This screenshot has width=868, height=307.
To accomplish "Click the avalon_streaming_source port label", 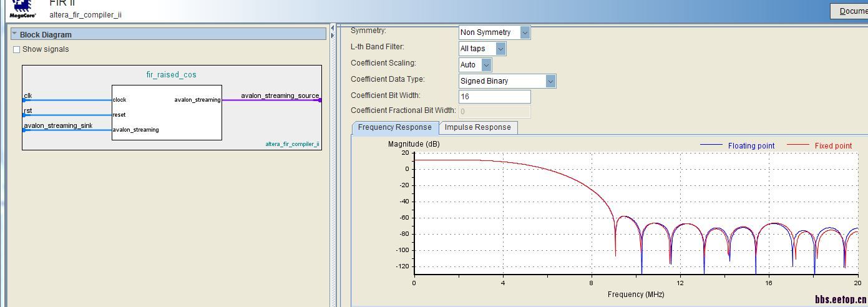I will click(x=280, y=95).
